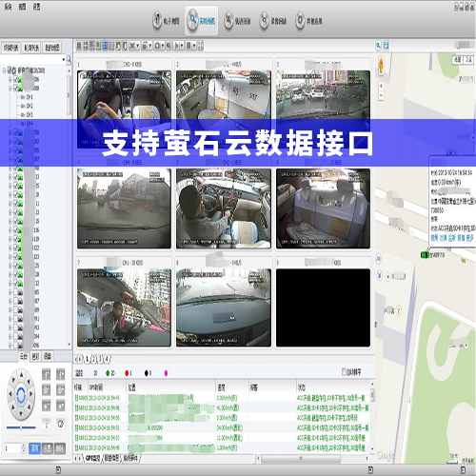
Task: Switch to the 语音 tab beside 云台
Action: click(48, 356)
